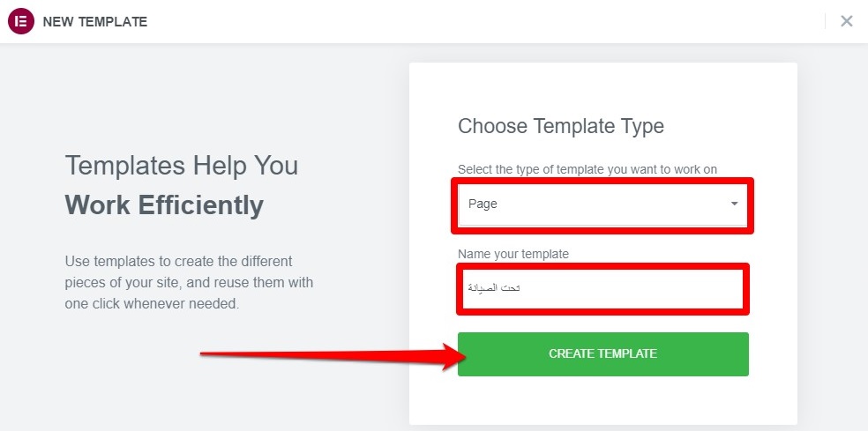Image resolution: width=868 pixels, height=431 pixels.
Task: Click the "Choose Template Type" heading
Action: (x=560, y=126)
